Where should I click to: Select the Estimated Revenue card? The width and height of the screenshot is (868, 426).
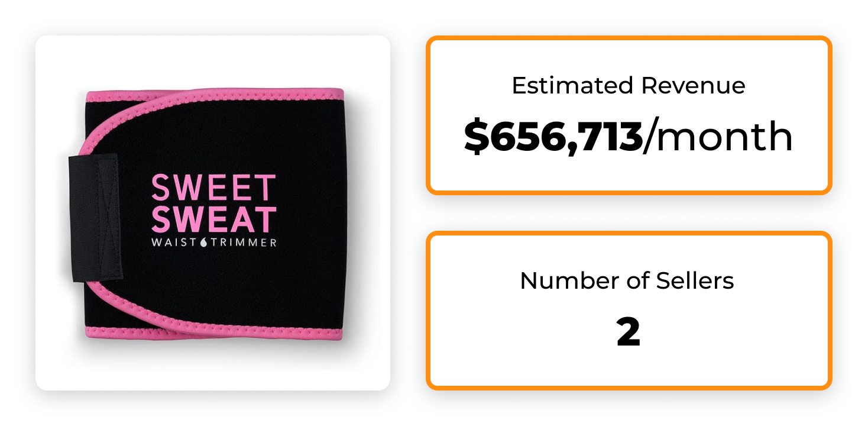[629, 115]
